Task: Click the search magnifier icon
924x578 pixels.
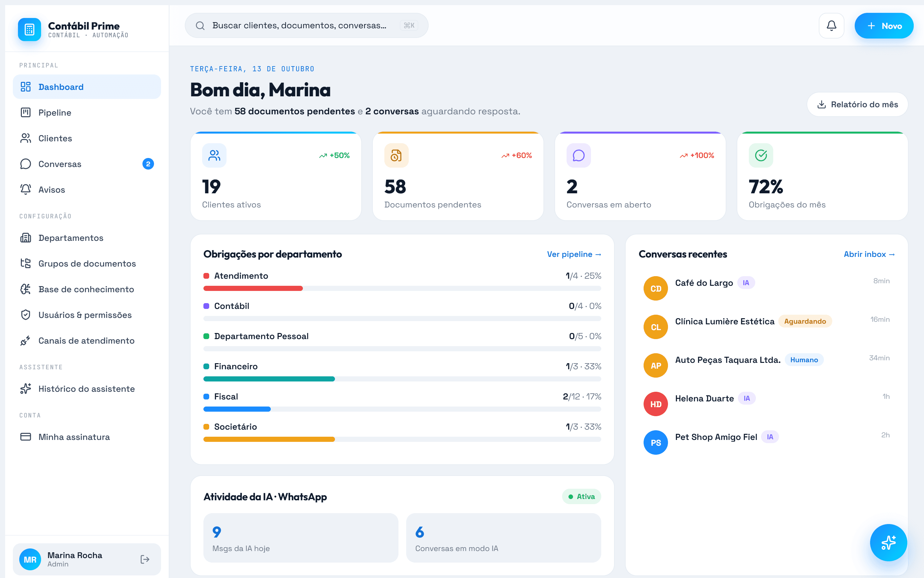Action: 200,26
